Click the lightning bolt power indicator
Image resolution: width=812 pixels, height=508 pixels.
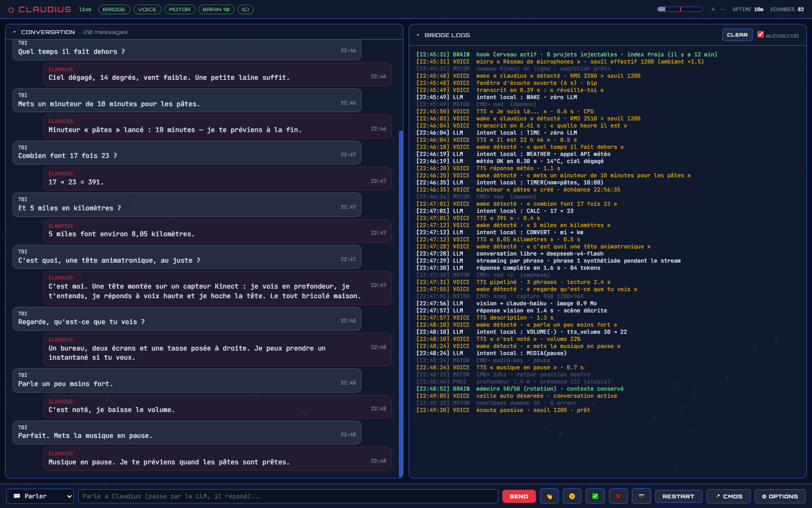click(713, 10)
